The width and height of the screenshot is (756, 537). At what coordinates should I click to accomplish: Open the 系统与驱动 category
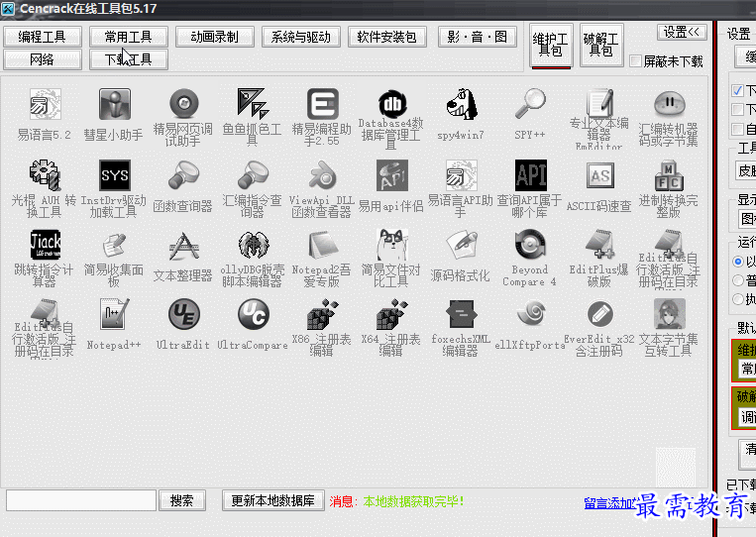[301, 37]
